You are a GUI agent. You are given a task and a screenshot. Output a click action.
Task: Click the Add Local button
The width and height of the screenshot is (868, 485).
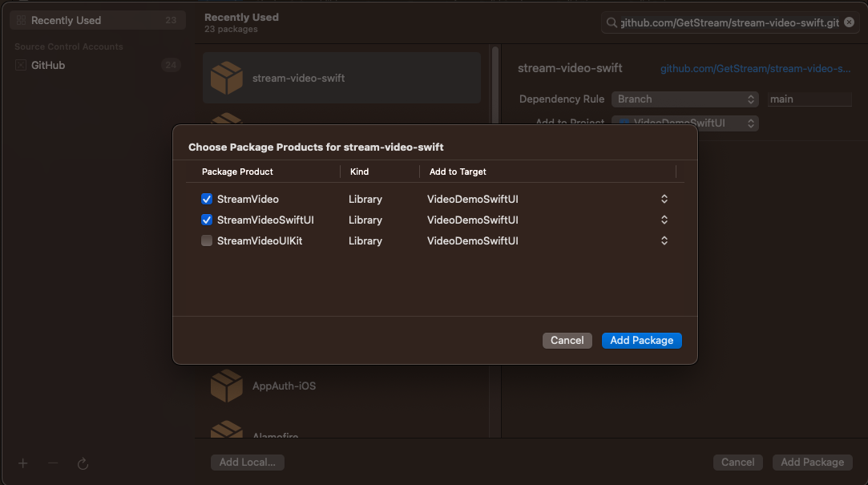click(x=247, y=462)
